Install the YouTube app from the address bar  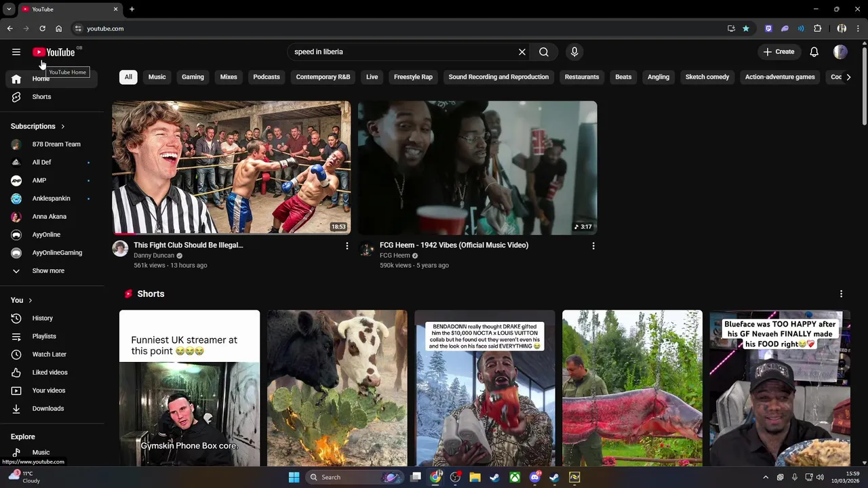point(731,28)
